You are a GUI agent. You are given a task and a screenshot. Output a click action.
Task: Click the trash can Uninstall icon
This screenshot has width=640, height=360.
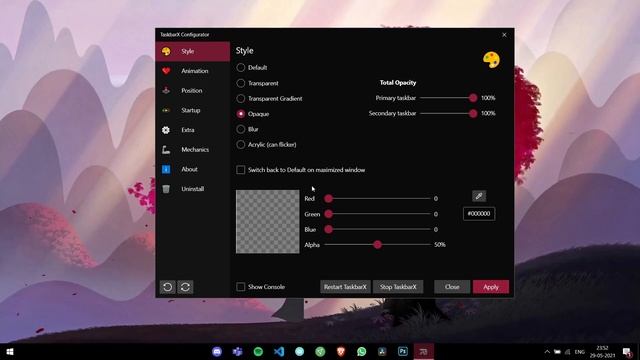[166, 189]
